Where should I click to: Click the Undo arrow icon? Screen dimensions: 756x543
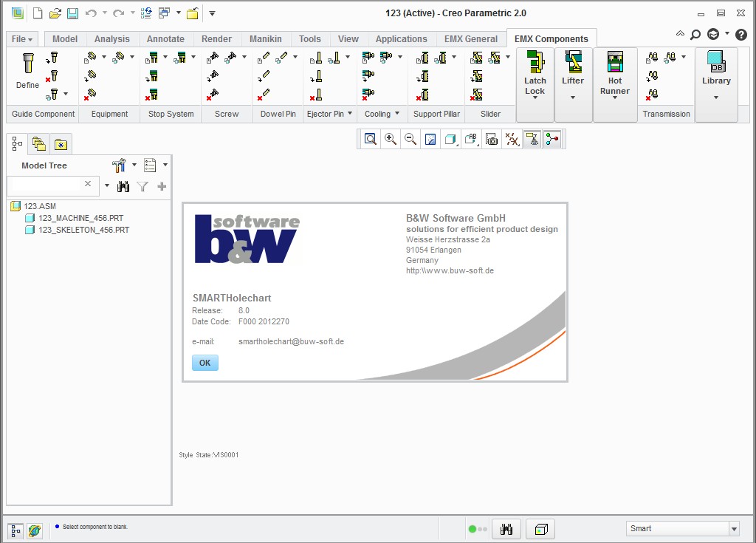tap(91, 13)
